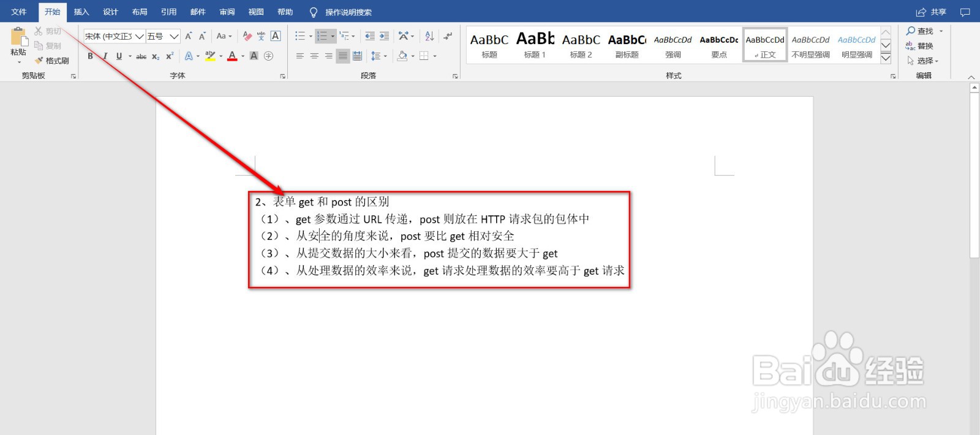Click the 替换 (Replace) button
This screenshot has width=980, height=435.
[x=919, y=46]
